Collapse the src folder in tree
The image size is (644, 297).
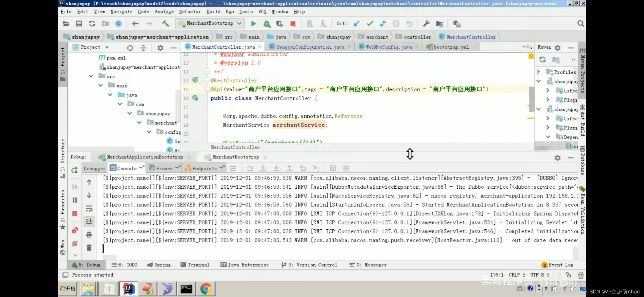click(91, 76)
